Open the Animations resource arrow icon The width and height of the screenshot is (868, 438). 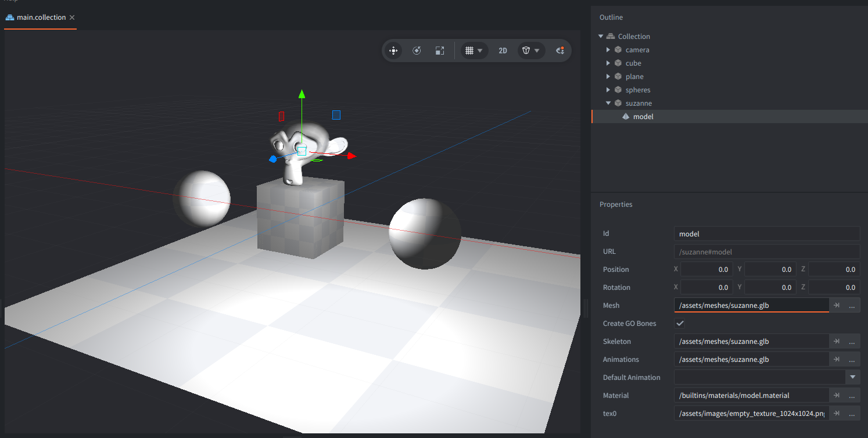coord(837,359)
